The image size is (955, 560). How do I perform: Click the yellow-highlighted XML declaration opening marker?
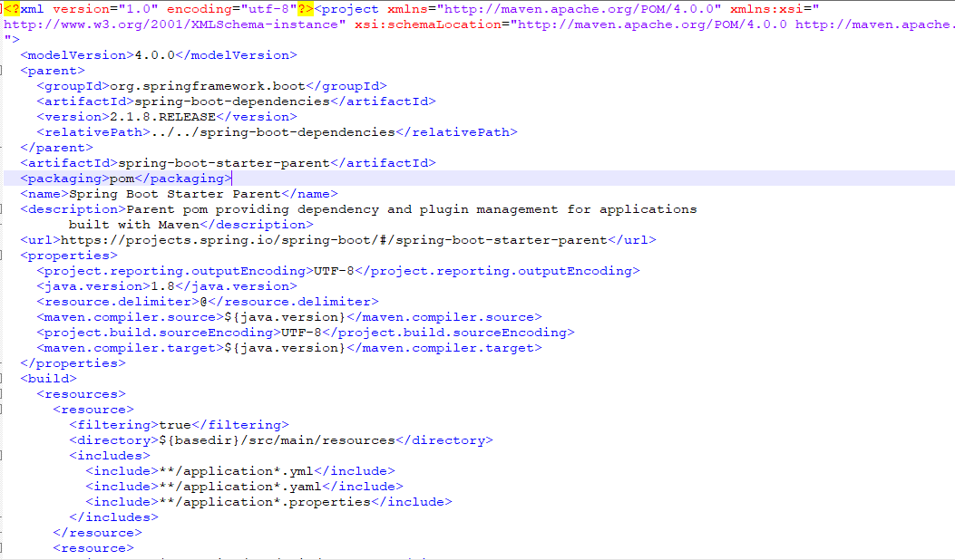pyautogui.click(x=12, y=9)
